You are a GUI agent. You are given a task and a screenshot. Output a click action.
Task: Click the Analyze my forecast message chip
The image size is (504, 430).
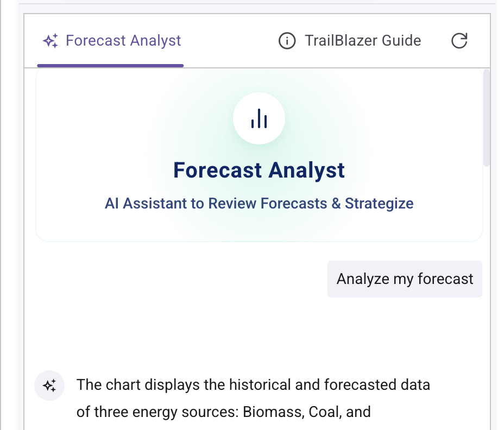click(x=404, y=279)
